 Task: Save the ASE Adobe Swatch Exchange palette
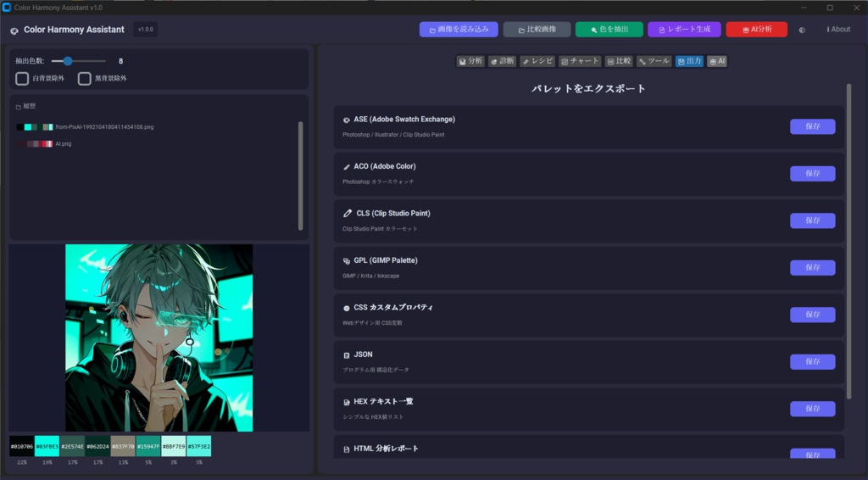(812, 126)
